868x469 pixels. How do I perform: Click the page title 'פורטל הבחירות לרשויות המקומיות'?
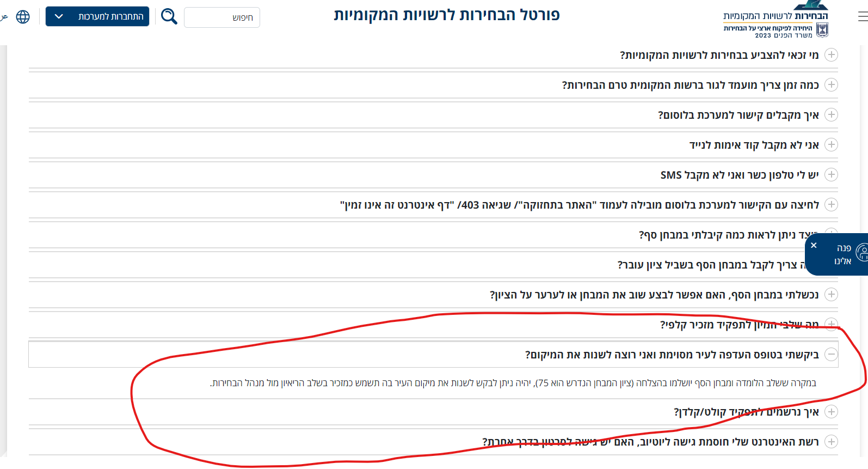[x=447, y=15]
